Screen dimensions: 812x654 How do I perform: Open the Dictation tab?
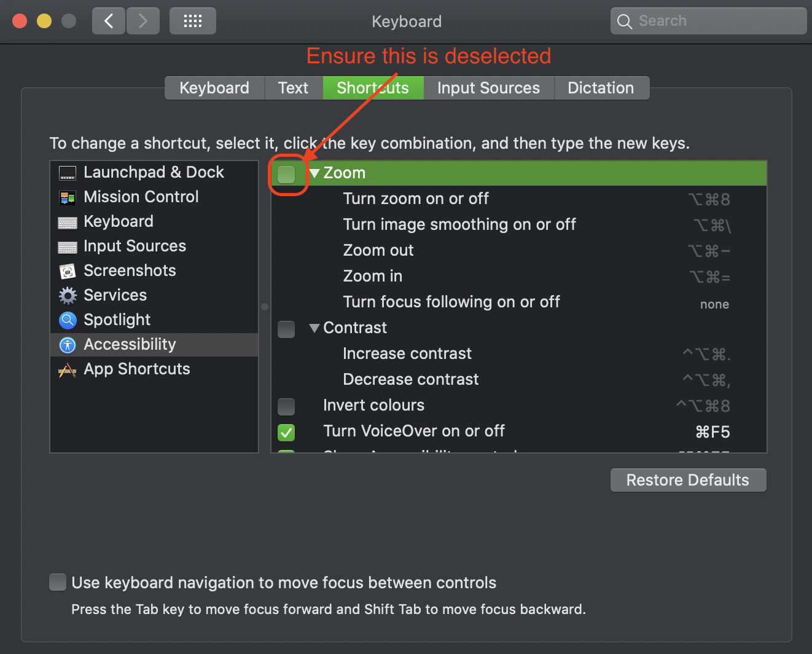[x=601, y=88]
